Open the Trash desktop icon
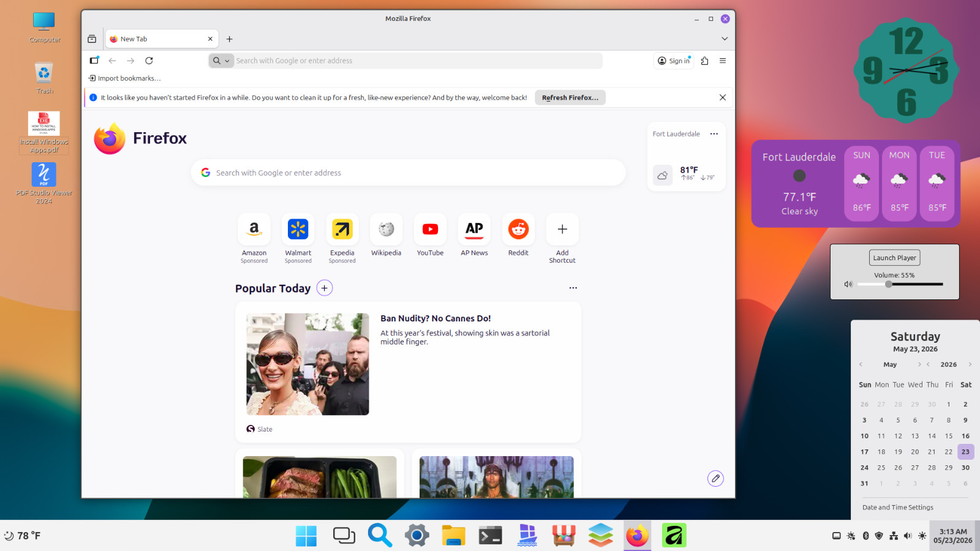The height and width of the screenshot is (551, 980). pos(44,78)
